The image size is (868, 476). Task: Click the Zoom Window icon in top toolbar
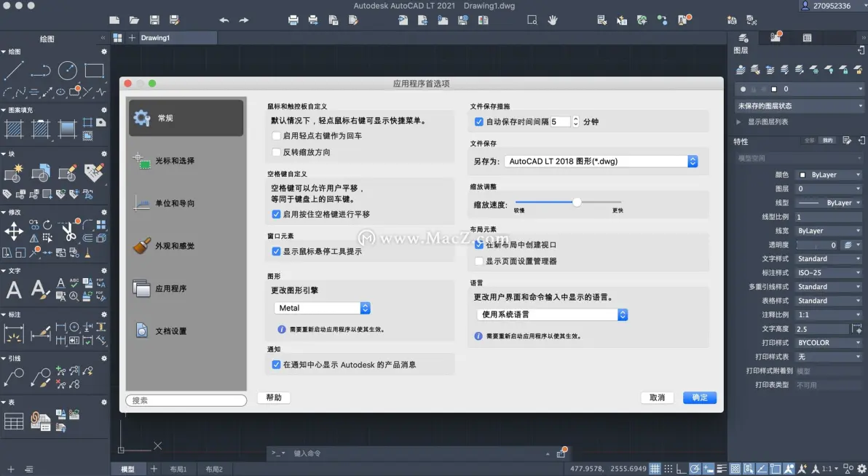(532, 20)
